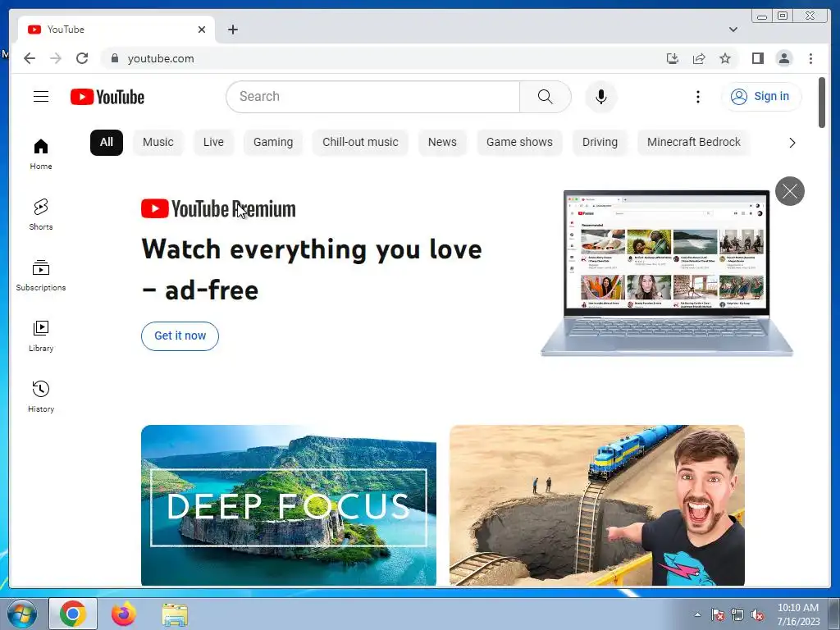Image resolution: width=840 pixels, height=630 pixels.
Task: Go back with browser back arrow
Action: point(30,58)
